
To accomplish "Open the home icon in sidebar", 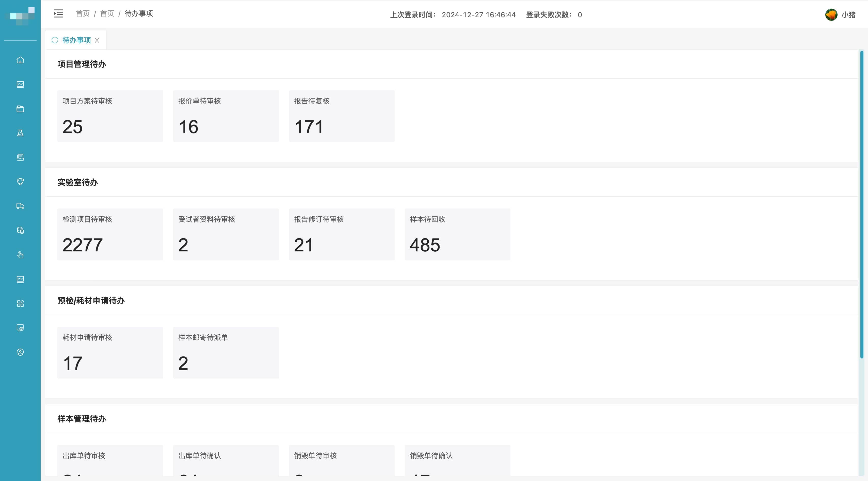I will click(20, 60).
